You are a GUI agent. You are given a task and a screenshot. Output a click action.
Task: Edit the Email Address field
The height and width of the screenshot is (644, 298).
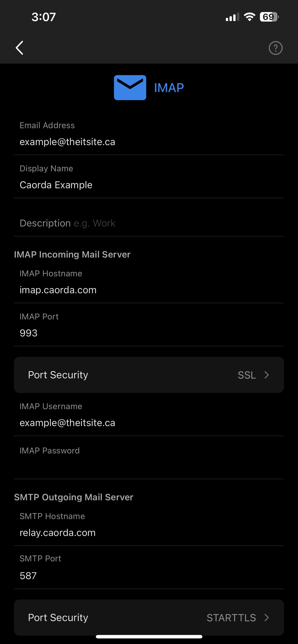click(149, 134)
